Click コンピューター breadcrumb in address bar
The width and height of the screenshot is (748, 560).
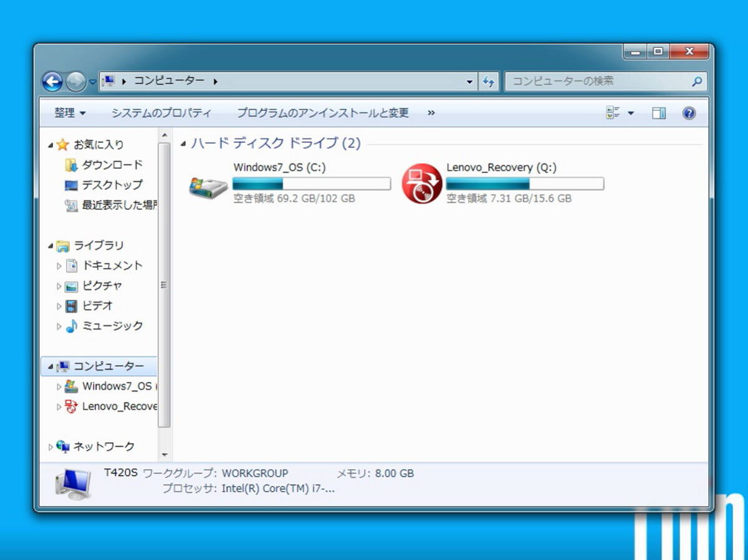click(x=169, y=81)
